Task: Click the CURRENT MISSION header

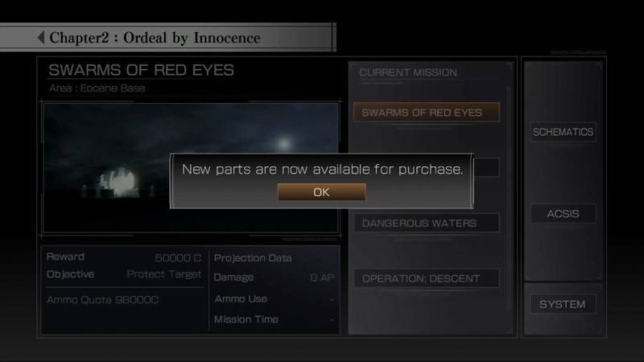Action: coord(408,72)
